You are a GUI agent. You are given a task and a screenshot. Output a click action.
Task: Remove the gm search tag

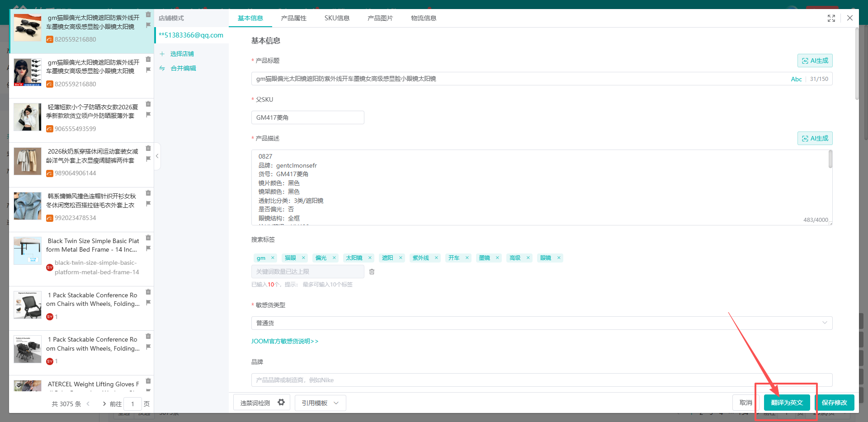(273, 258)
